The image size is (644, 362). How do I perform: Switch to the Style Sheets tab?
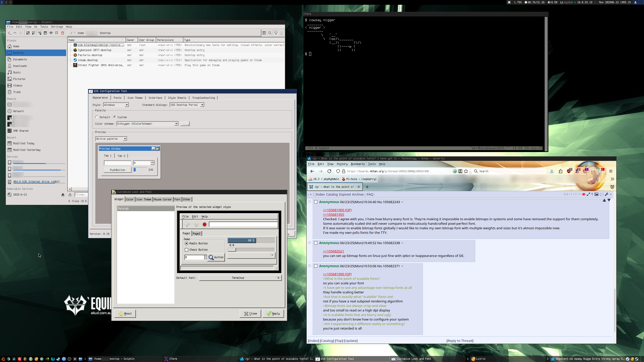point(177,98)
